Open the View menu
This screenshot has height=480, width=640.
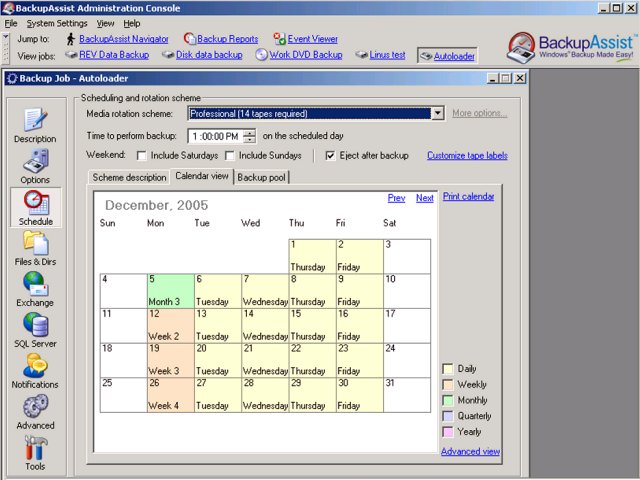[x=105, y=23]
